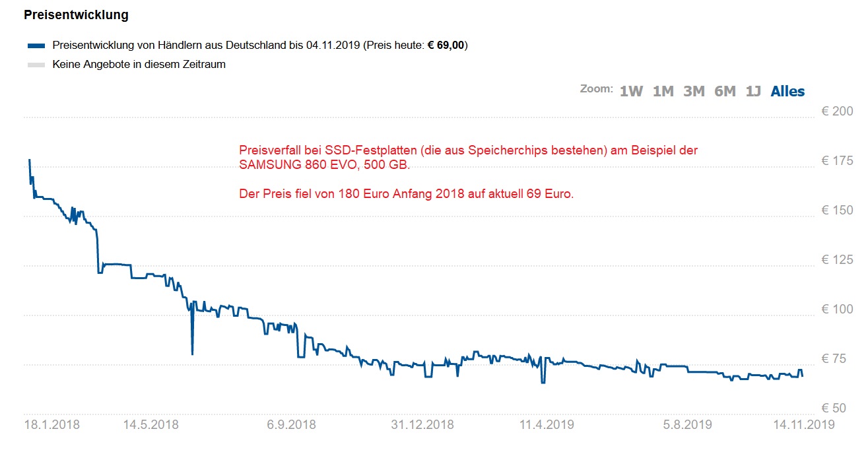Click the 6.9.2018 date marker

291,424
